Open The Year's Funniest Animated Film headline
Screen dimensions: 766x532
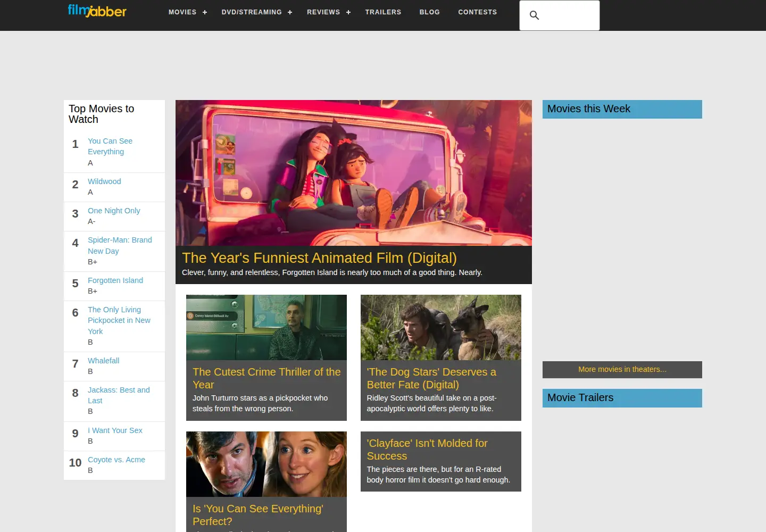click(x=319, y=258)
